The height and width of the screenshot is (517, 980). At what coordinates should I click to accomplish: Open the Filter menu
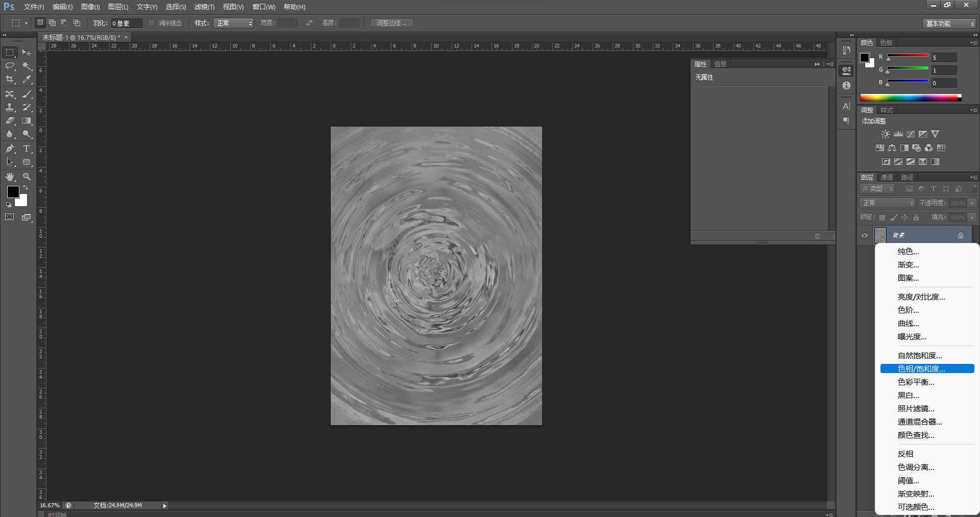coord(204,7)
